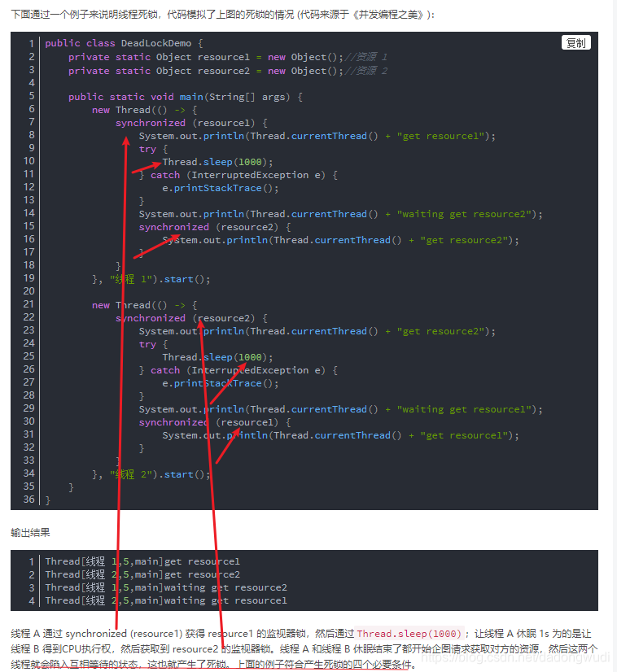Click the '"线程 1").start();' code line
Screen dimensions: 617x672
(x=151, y=279)
